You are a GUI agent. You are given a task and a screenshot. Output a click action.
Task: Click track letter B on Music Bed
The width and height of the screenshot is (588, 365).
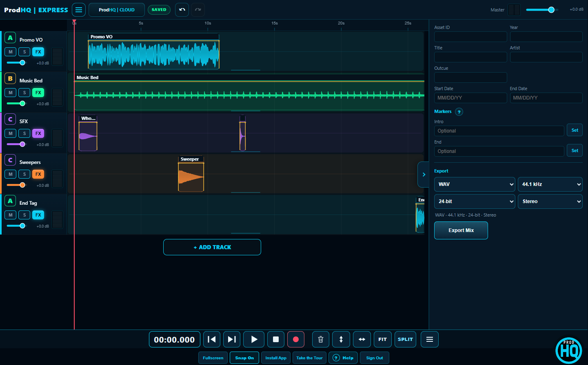coord(10,79)
